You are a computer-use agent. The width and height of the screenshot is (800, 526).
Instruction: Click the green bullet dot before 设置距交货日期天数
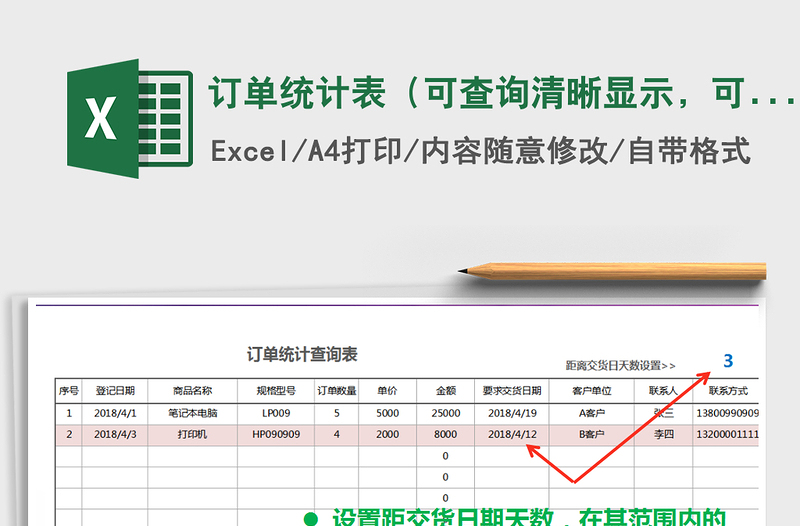click(310, 518)
